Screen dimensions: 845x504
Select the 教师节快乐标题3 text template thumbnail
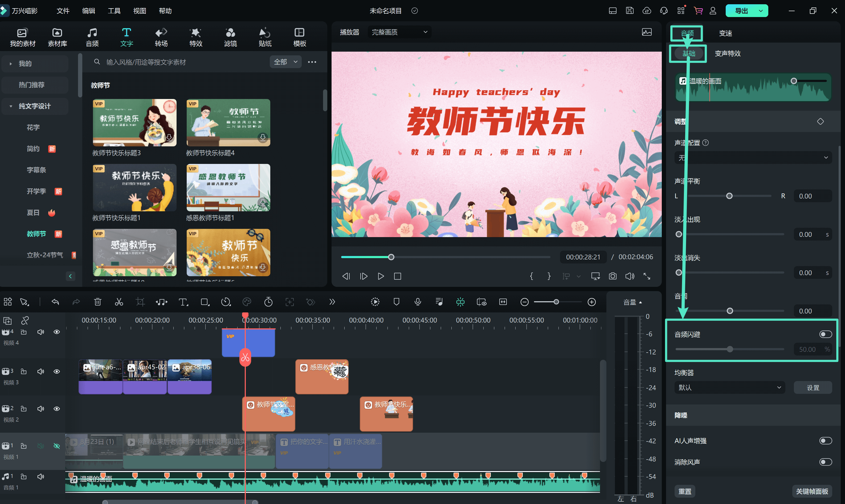[x=134, y=123]
